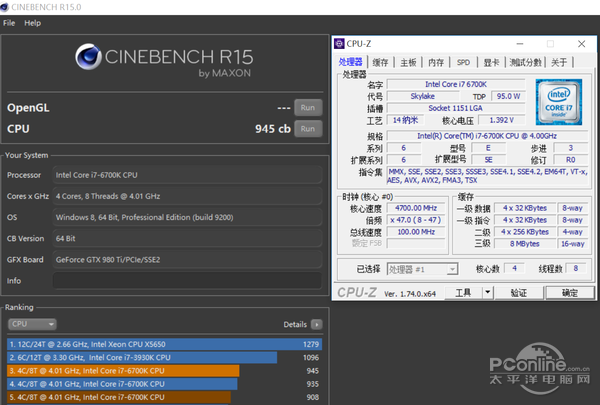Minimize the CPU-Z window
Screen dimensions: 600x405
520,44
